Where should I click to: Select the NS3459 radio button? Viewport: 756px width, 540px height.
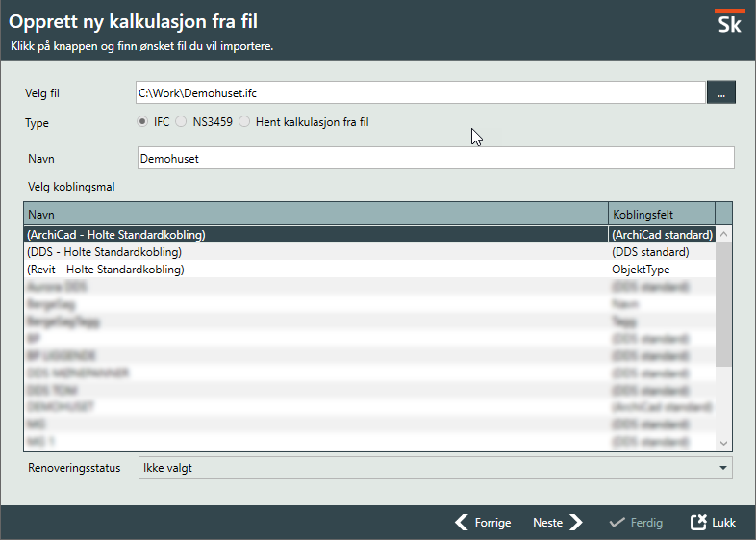181,122
